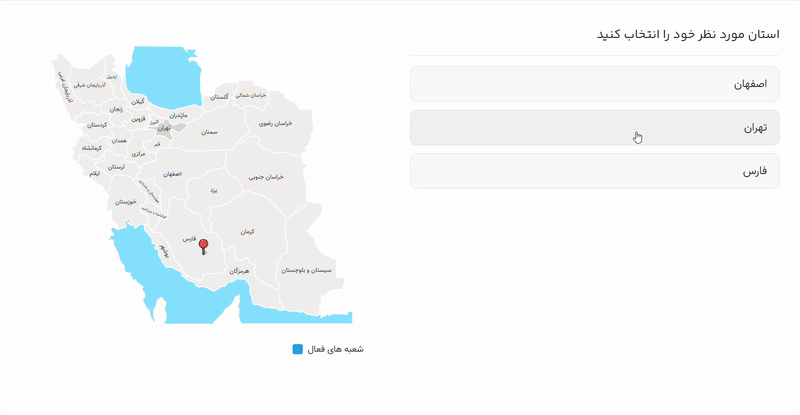
Task: Click کرمان province on the map
Action: pos(247,231)
